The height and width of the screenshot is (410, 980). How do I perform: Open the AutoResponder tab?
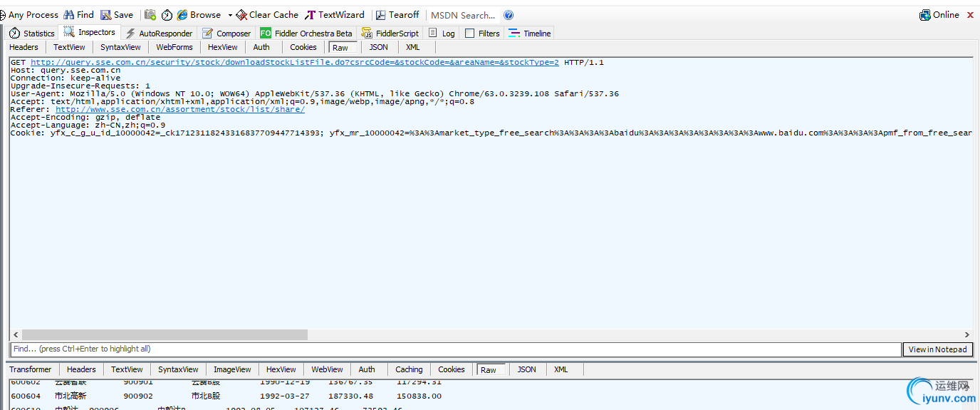[x=159, y=33]
